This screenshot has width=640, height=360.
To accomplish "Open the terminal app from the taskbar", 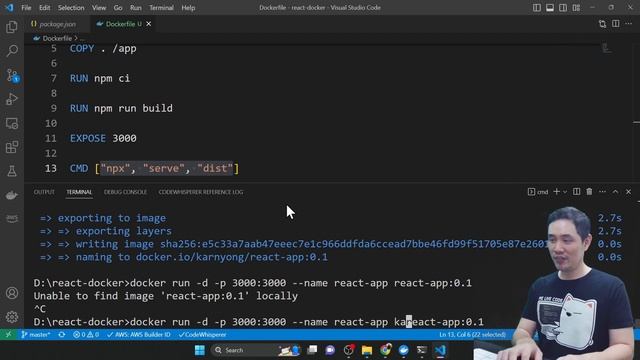I will [422, 350].
